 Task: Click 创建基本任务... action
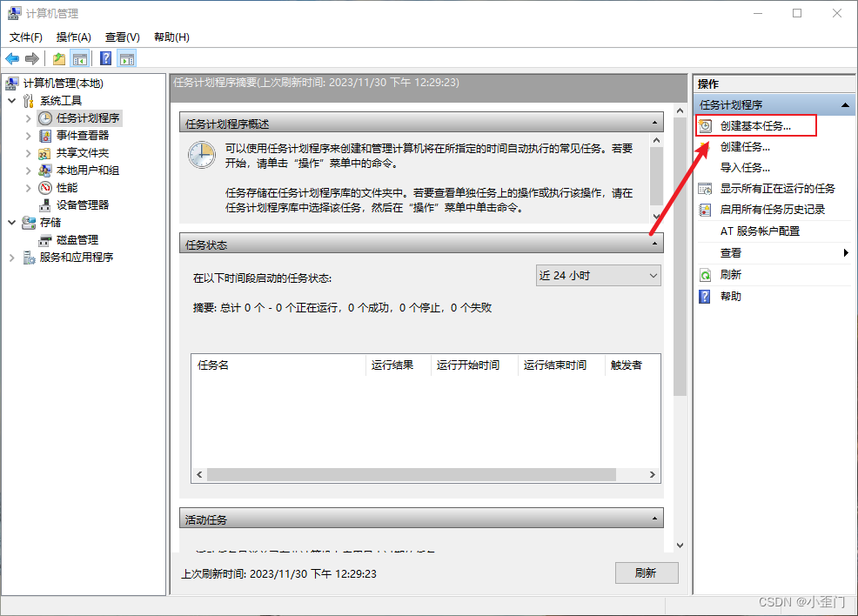(755, 126)
